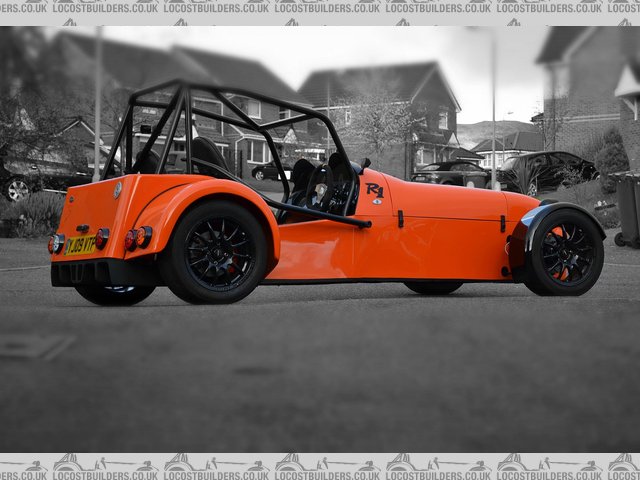Select the black seat headrest
The height and width of the screenshot is (480, 640).
coord(208,154)
